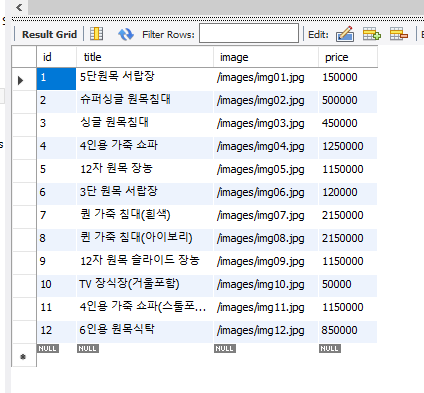
Task: Select title cell '12자 원목 슬라이드 장농'
Action: [145, 262]
